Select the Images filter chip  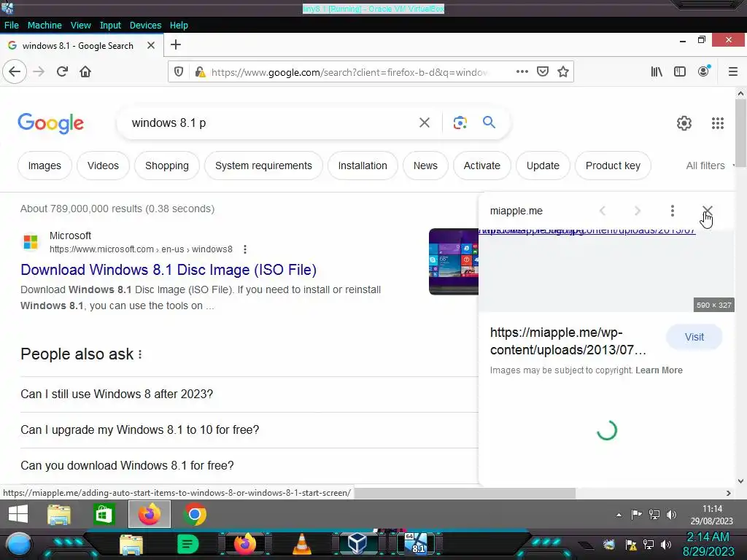pyautogui.click(x=44, y=166)
